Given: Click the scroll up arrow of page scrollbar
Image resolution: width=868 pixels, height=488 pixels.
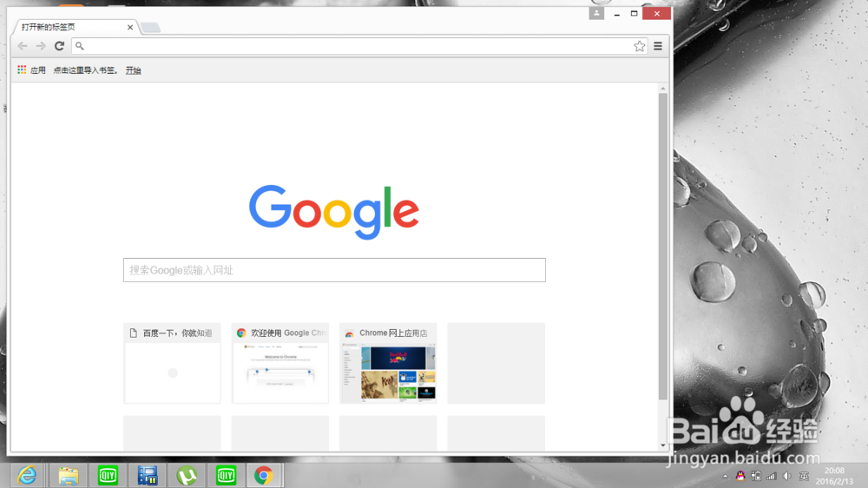Looking at the screenshot, I should tap(662, 89).
